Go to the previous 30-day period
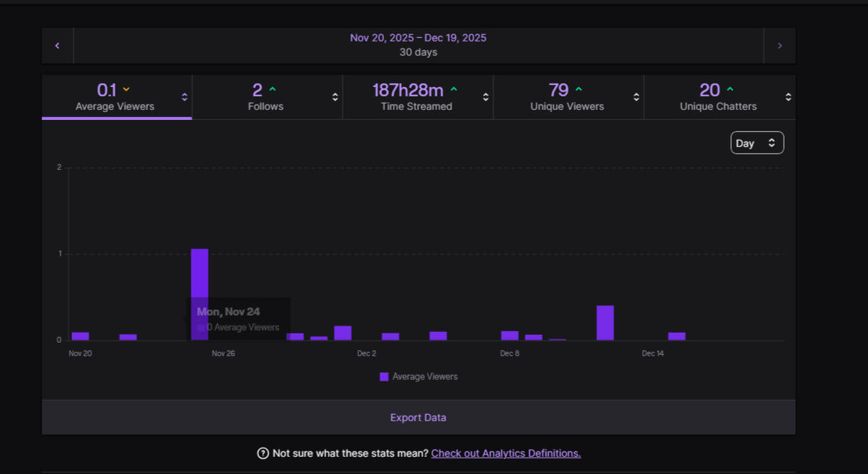 tap(57, 46)
